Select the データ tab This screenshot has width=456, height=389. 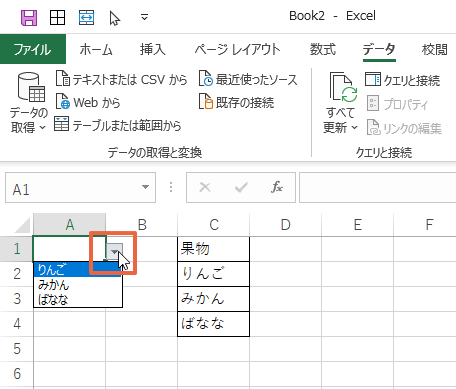tap(379, 50)
